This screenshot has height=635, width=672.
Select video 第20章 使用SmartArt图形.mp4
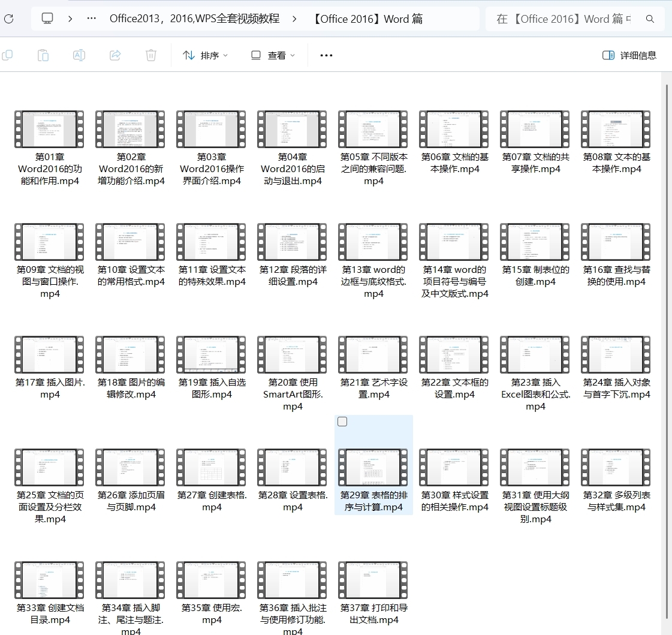point(293,374)
